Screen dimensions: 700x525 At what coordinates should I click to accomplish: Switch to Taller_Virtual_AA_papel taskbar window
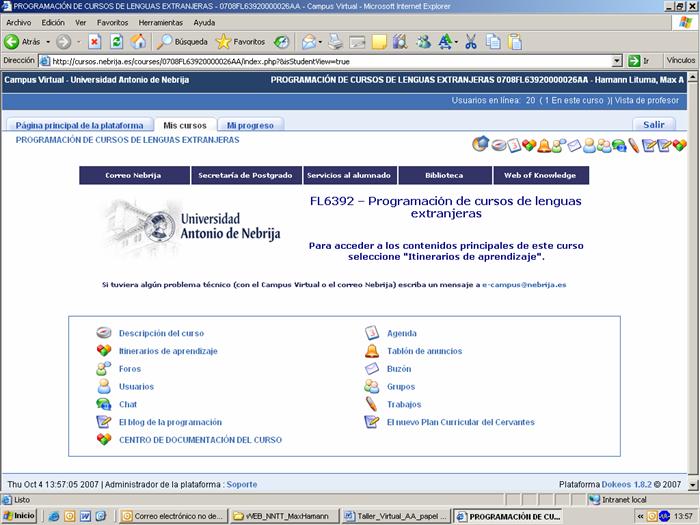(397, 517)
